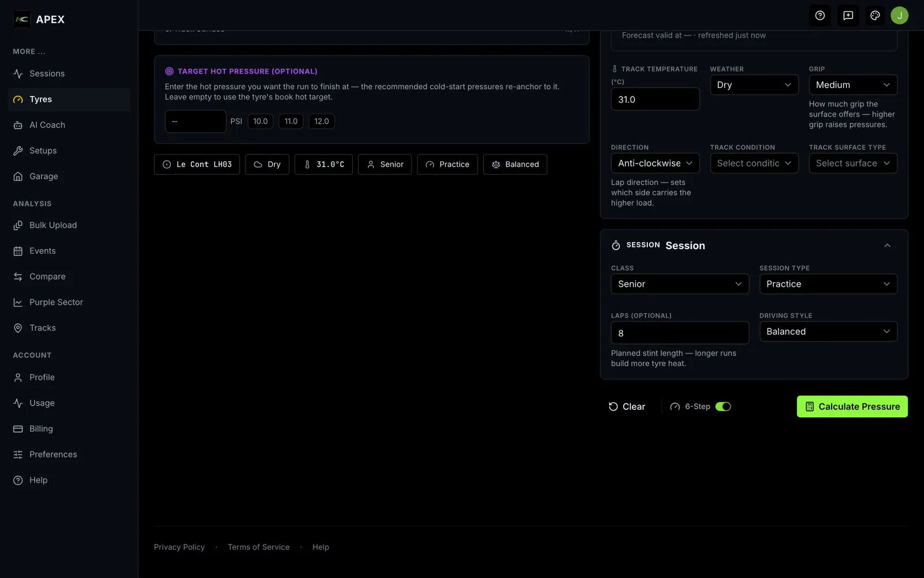Open the Track Surface Type dropdown
Viewport: 924px width, 578px height.
pos(853,163)
